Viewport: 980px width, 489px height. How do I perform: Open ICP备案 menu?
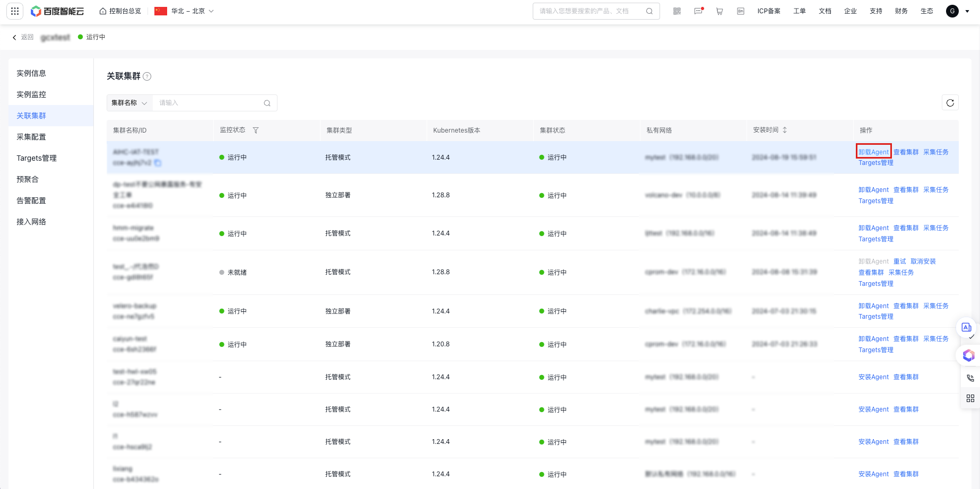click(769, 11)
